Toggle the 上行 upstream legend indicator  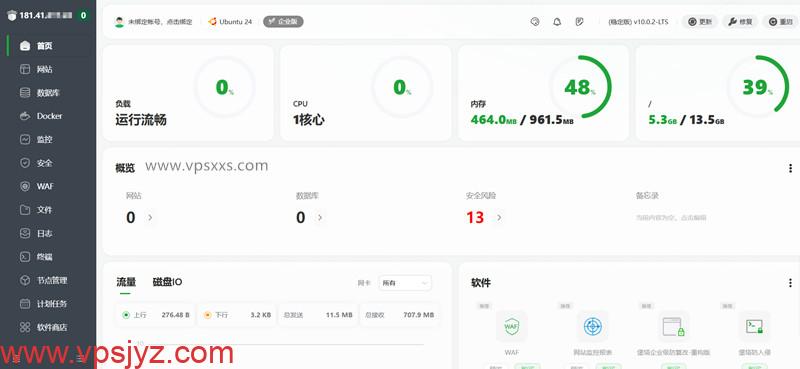pos(126,315)
